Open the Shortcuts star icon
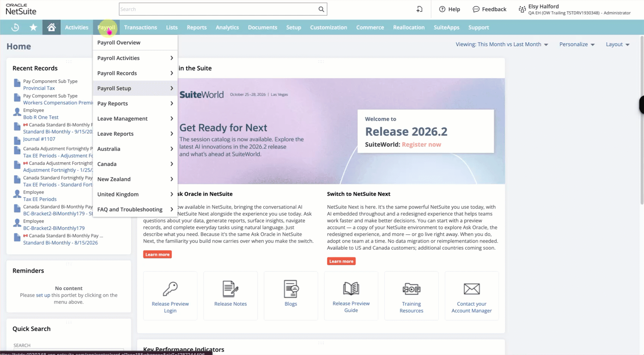644x355 pixels. point(33,27)
